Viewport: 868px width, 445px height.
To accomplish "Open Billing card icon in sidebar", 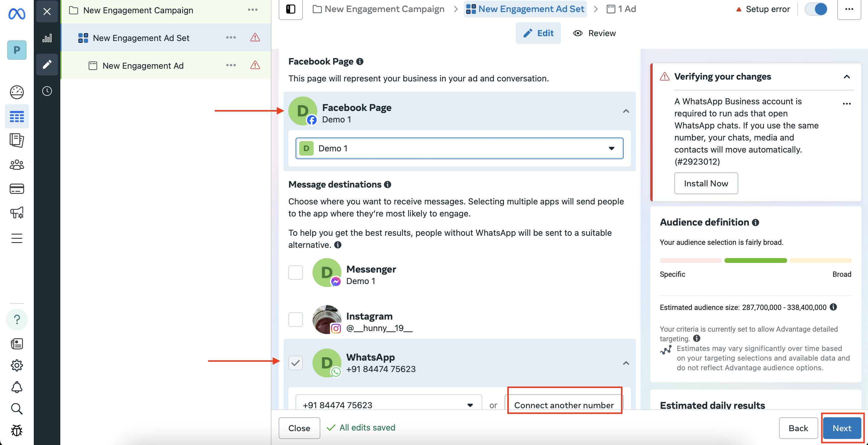I will (x=17, y=189).
